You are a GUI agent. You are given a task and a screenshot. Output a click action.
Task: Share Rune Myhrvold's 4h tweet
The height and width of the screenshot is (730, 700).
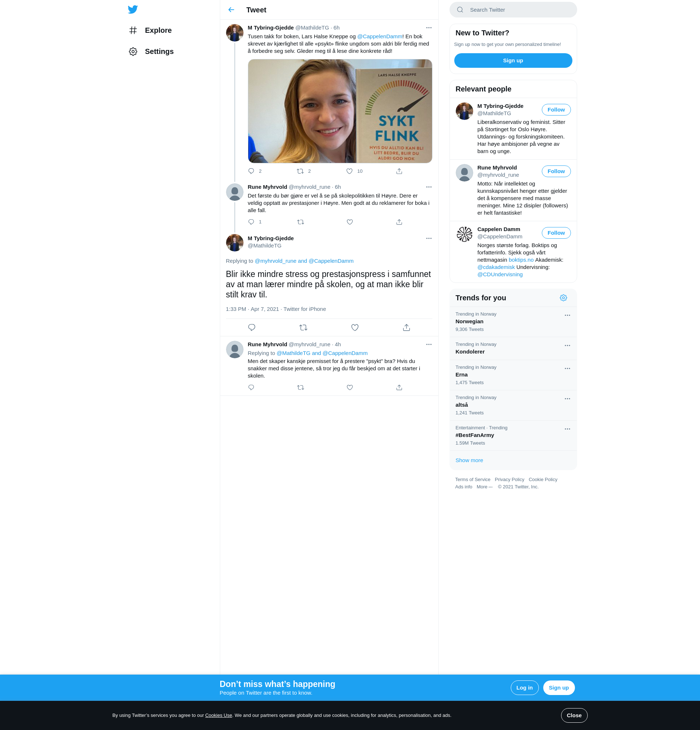click(399, 387)
